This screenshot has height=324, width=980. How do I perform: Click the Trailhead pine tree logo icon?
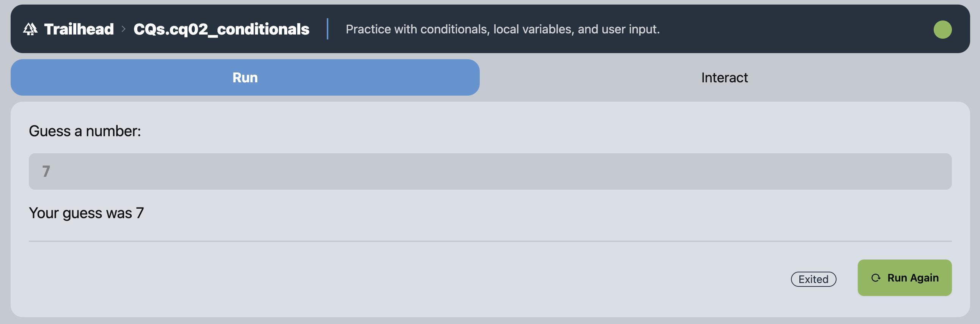(30, 29)
